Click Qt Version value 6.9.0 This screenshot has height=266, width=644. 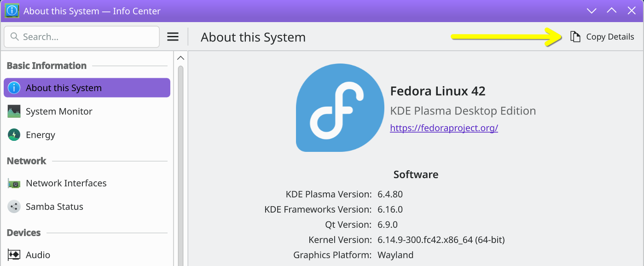[388, 225]
